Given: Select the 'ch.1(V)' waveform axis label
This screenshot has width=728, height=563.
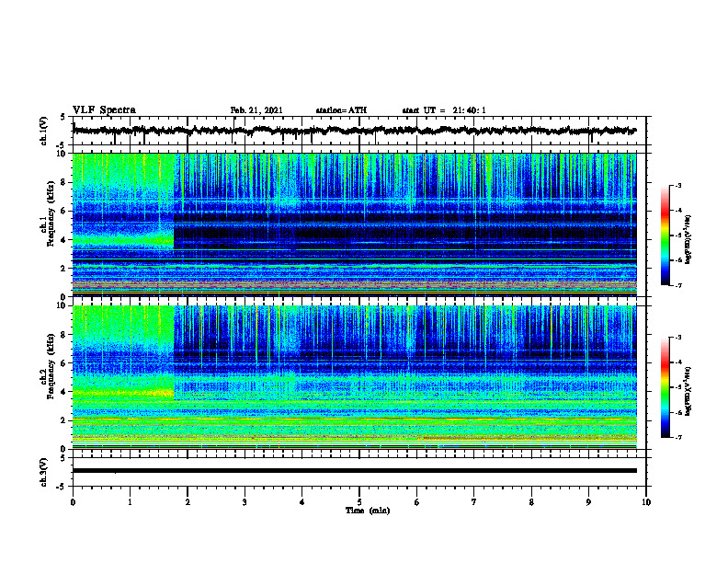Looking at the screenshot, I should (x=44, y=131).
